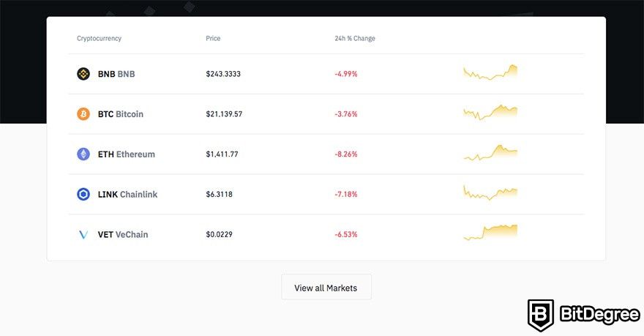Open the View all Markets button
Screen dimensions: 644x336
tap(326, 287)
